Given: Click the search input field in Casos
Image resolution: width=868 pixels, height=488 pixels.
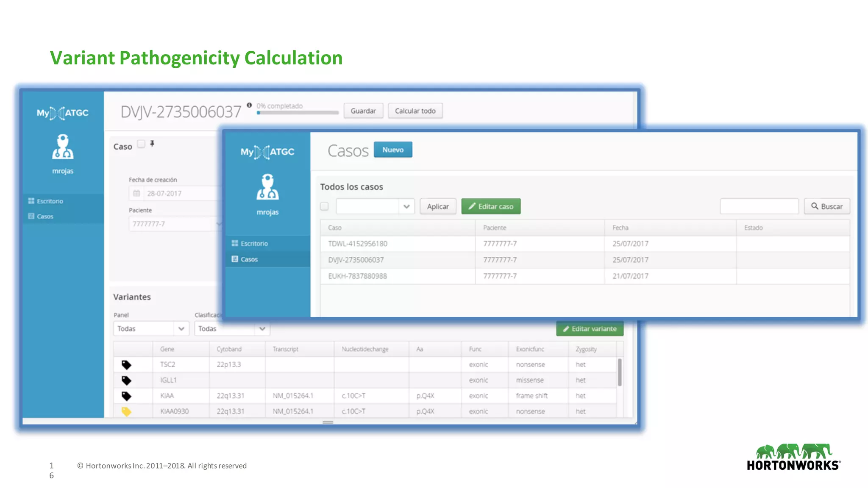Looking at the screenshot, I should (x=759, y=206).
